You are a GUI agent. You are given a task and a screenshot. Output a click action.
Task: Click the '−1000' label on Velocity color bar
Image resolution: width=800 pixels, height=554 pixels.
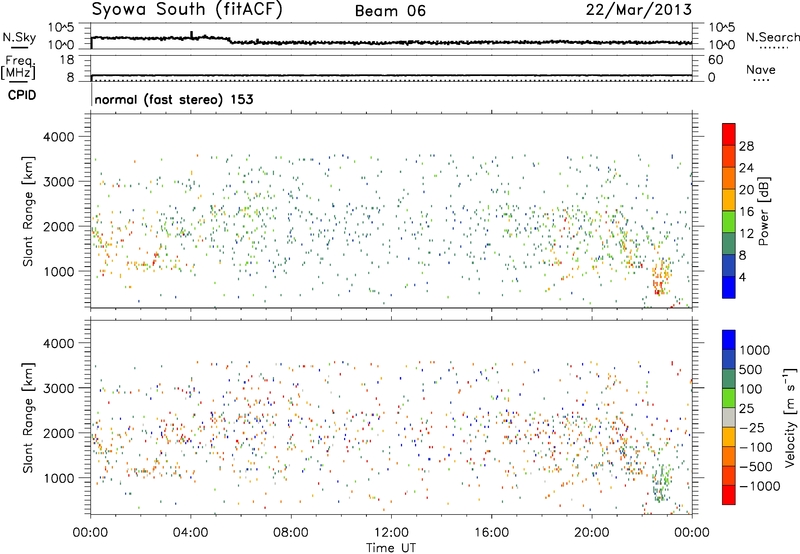(760, 486)
